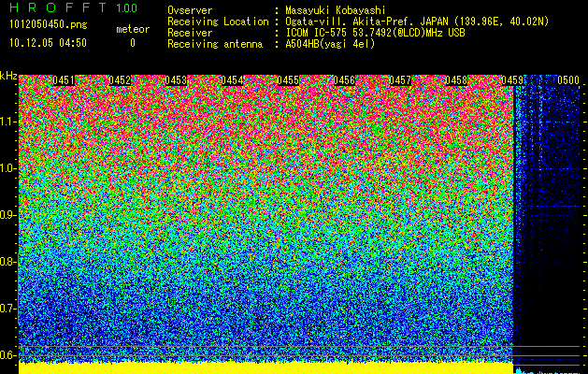Click the 0458 time marker

pos(456,80)
